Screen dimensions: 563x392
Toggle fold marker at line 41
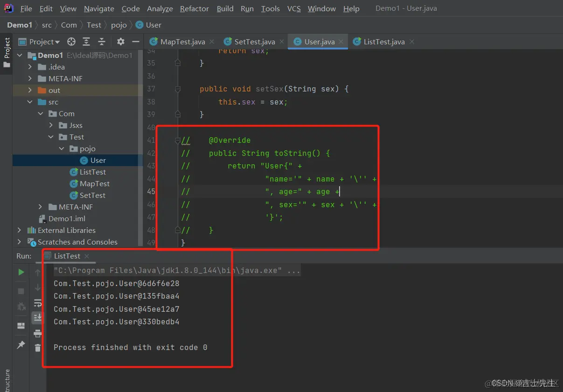pos(178,140)
